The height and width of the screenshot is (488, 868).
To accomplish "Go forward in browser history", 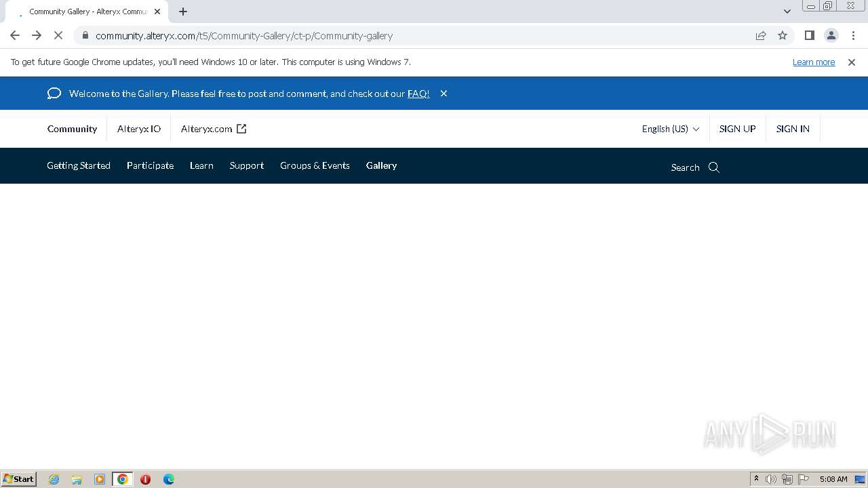I will click(x=37, y=35).
